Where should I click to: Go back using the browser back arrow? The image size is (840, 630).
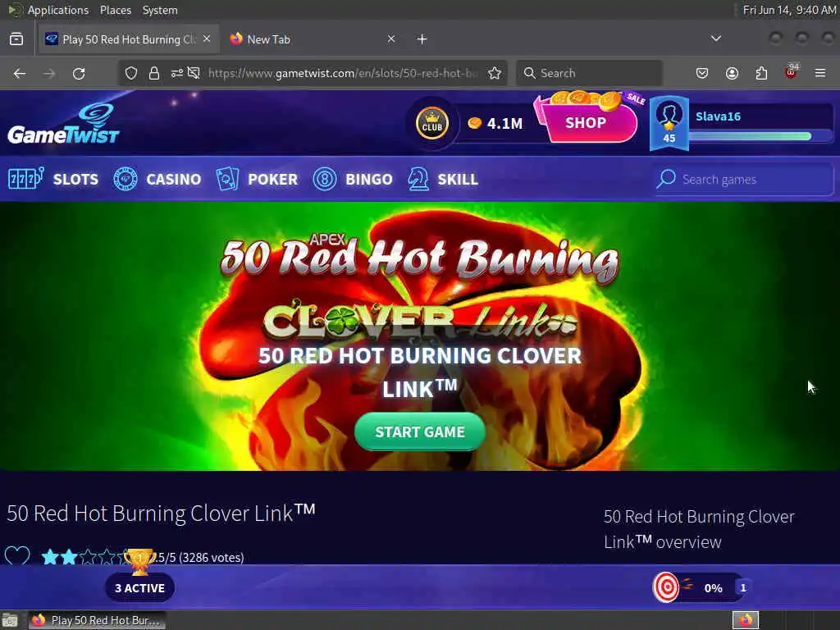click(20, 73)
